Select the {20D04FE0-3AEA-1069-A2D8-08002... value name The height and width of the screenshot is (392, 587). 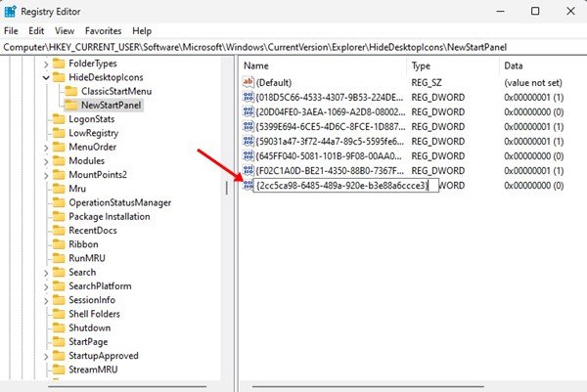tap(331, 111)
